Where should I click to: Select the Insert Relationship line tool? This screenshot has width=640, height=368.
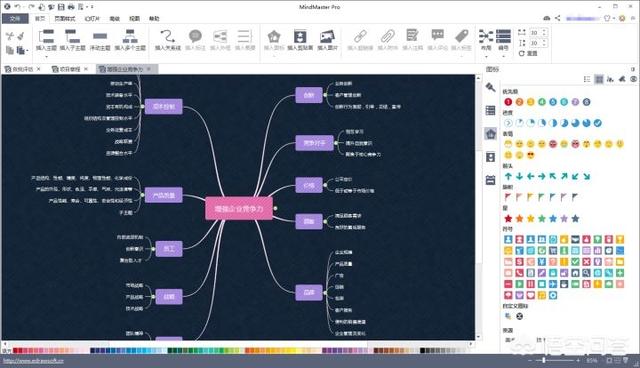167,40
